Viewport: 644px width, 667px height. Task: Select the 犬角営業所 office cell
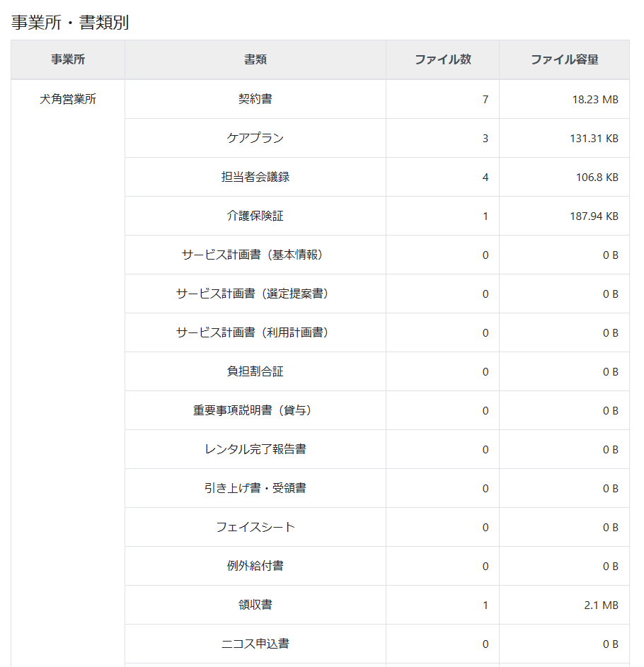[65, 99]
